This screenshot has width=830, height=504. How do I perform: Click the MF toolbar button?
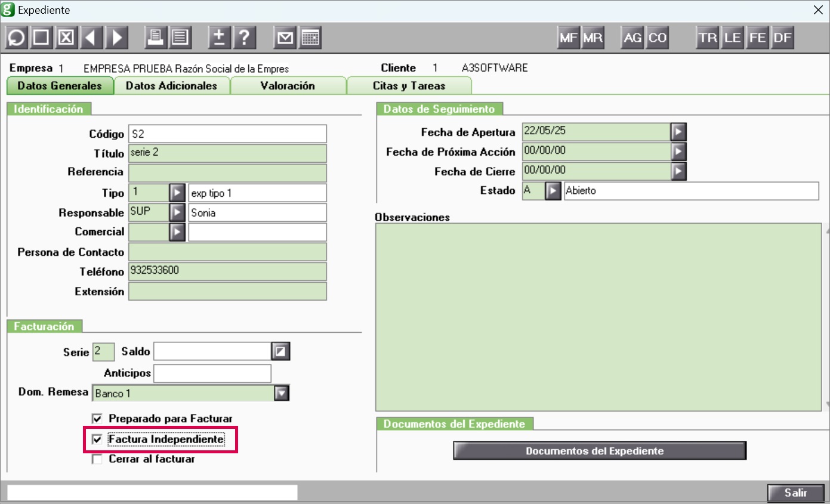568,38
